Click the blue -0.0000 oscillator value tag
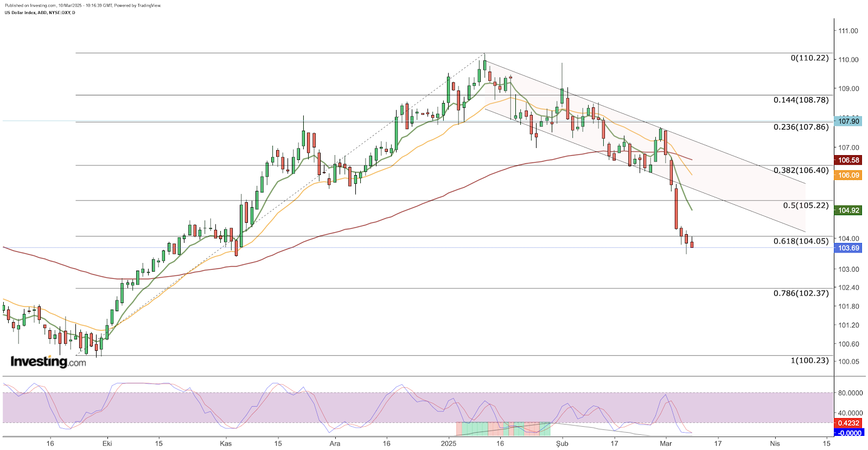 coord(848,433)
